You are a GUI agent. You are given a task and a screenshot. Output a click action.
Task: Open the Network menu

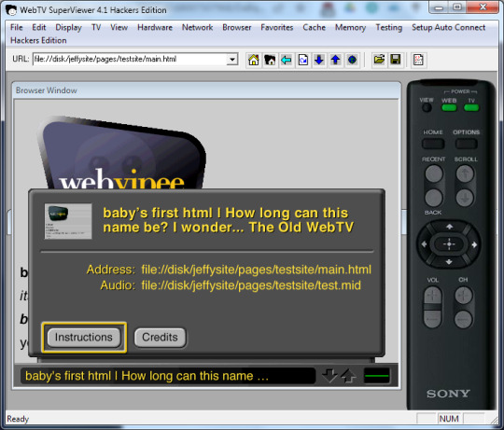(197, 28)
